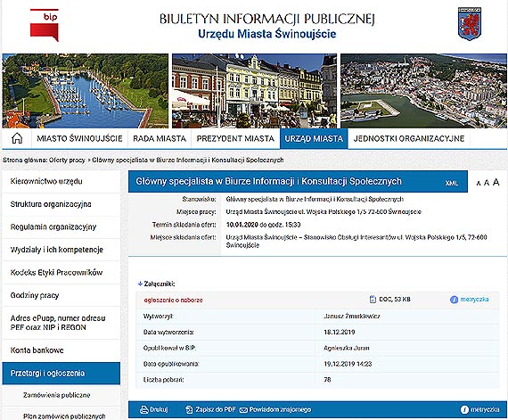Click Biuletyn Informacji Publicznej heading
The height and width of the screenshot is (420, 508).
[267, 19]
